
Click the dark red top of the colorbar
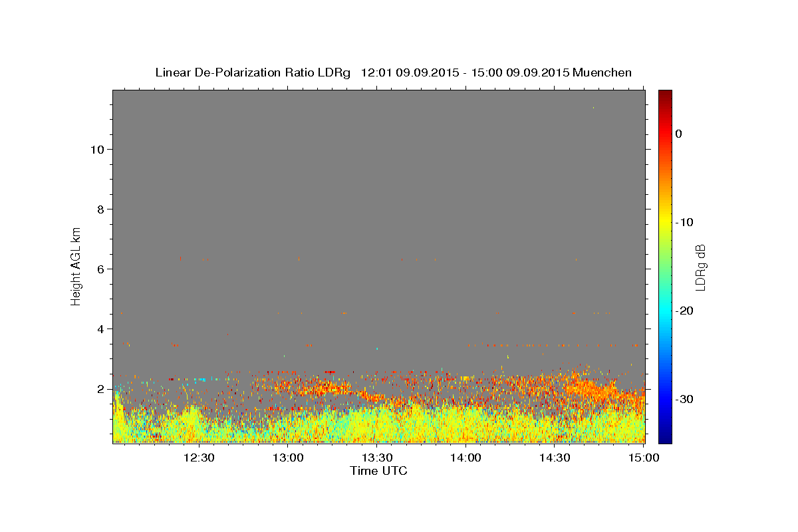(665, 95)
